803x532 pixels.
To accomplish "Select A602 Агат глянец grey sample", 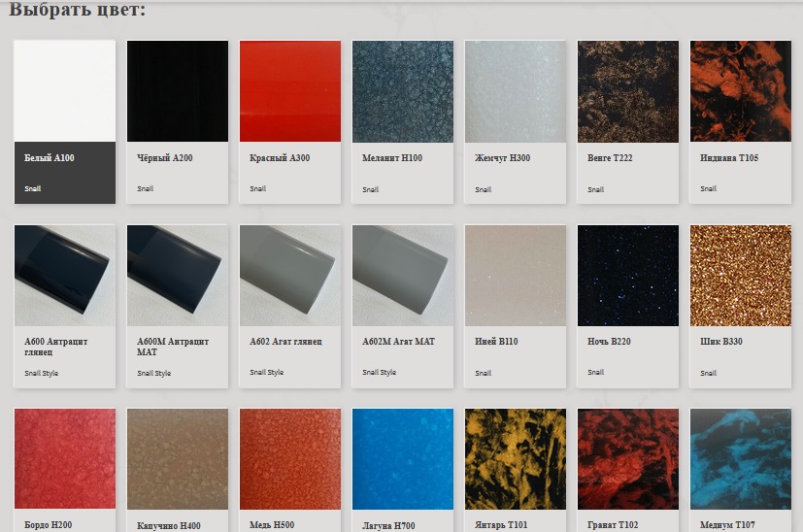I will click(290, 276).
